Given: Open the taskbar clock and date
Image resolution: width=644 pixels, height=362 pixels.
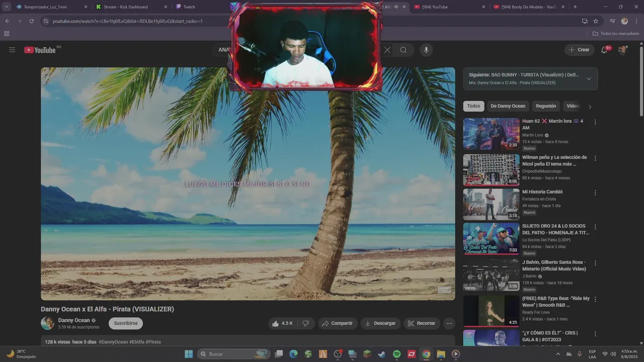Looking at the screenshot, I should 629,354.
